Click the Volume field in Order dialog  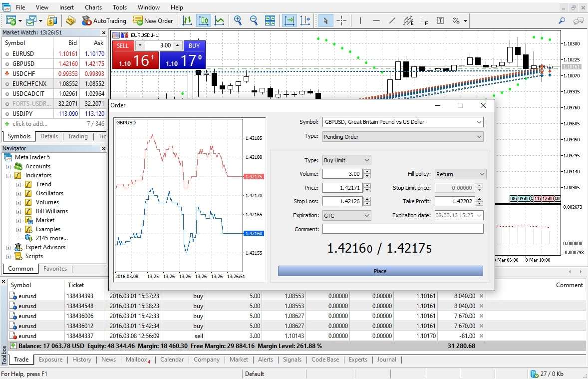click(x=343, y=174)
